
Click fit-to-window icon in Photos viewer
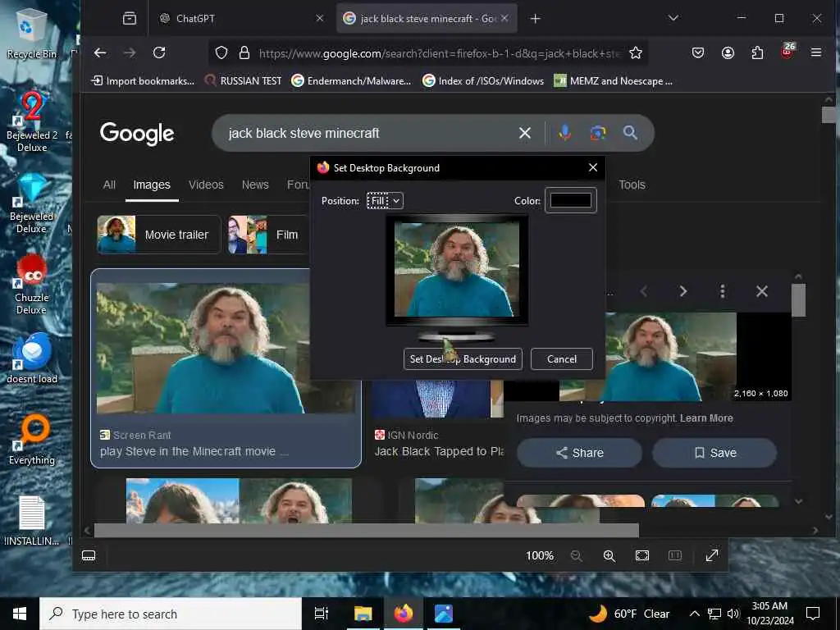(x=641, y=555)
